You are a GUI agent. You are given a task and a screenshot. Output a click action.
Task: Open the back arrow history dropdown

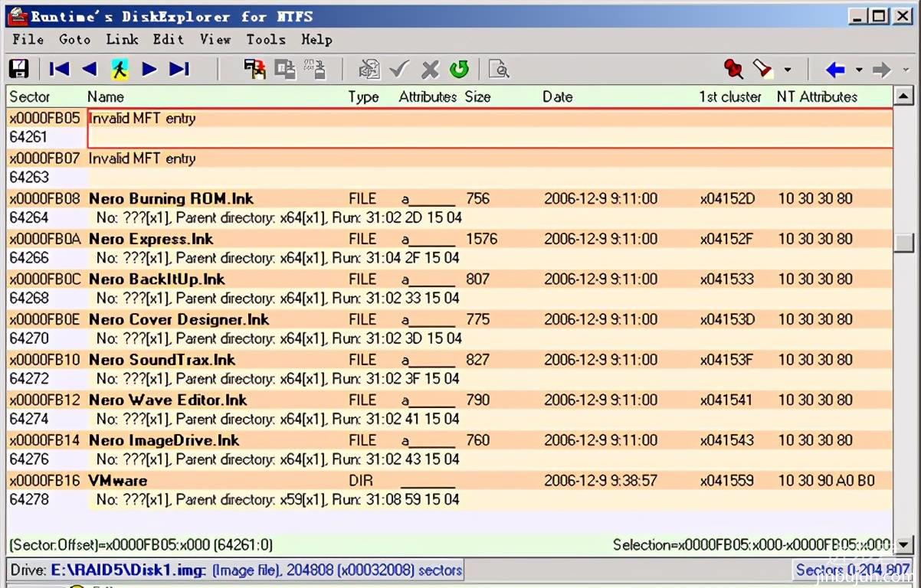coord(859,70)
